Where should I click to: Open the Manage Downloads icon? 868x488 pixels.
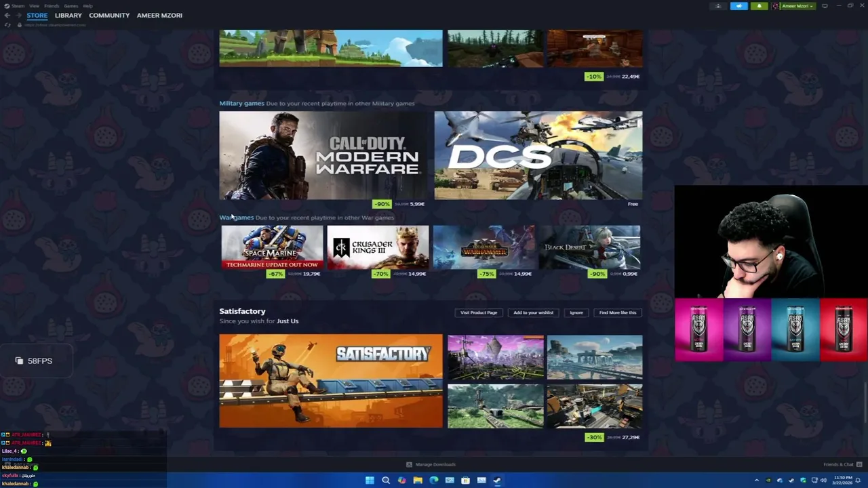[409, 464]
